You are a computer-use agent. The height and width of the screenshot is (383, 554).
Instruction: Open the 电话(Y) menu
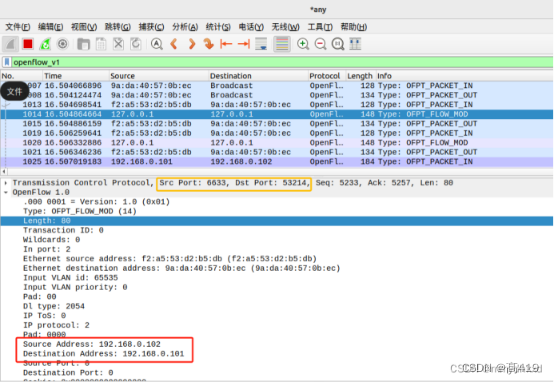251,27
